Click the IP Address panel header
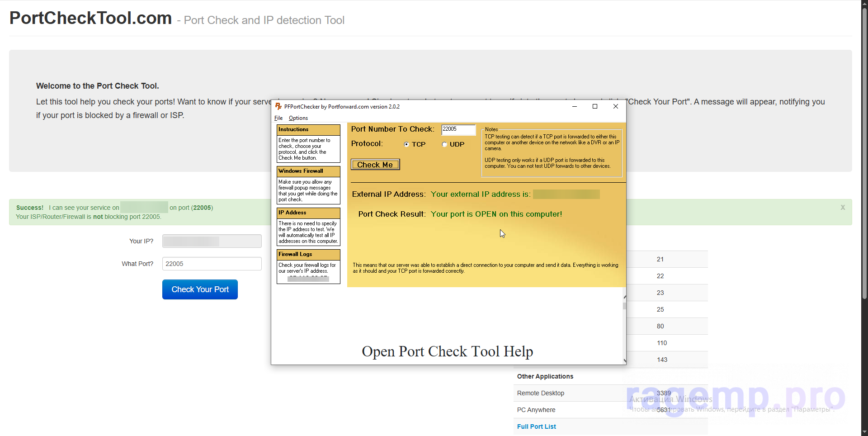The image size is (868, 436). click(x=308, y=213)
